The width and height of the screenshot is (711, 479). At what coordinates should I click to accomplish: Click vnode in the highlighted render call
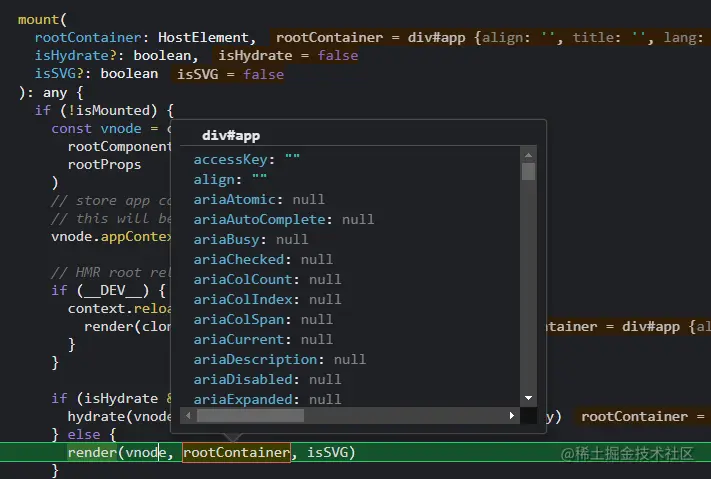(x=146, y=452)
